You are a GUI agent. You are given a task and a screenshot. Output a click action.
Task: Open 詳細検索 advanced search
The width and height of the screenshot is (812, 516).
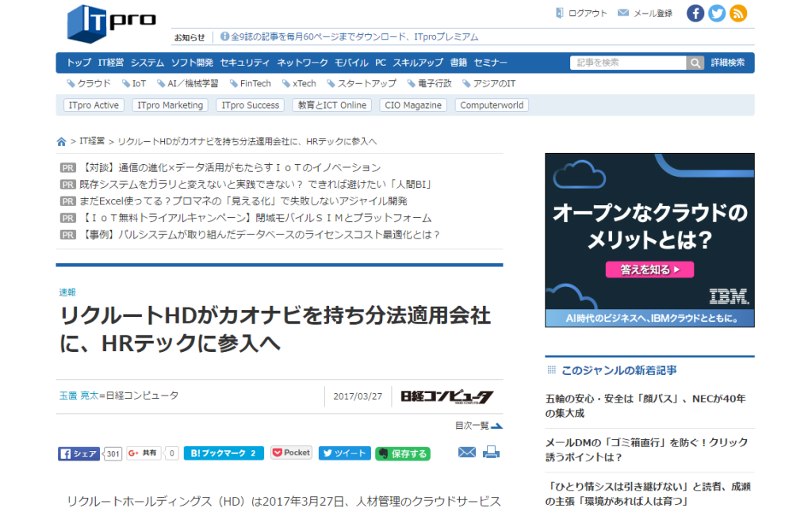click(728, 63)
